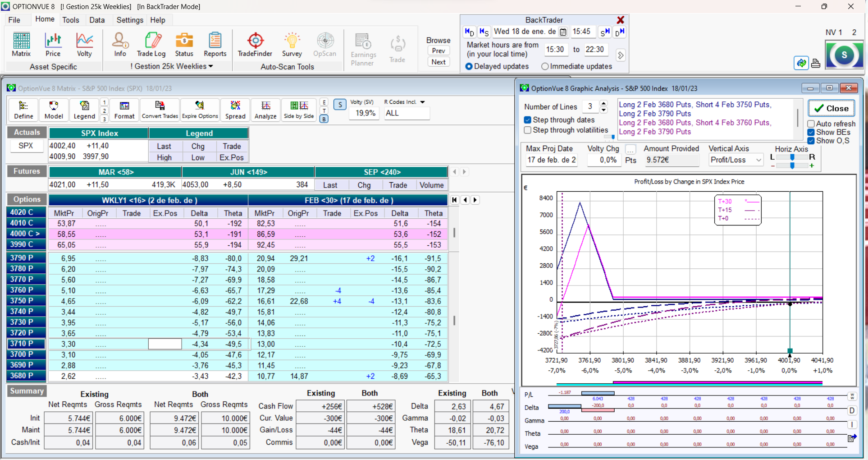This screenshot has height=460, width=868.
Task: Open the Survey tool
Action: [x=292, y=45]
